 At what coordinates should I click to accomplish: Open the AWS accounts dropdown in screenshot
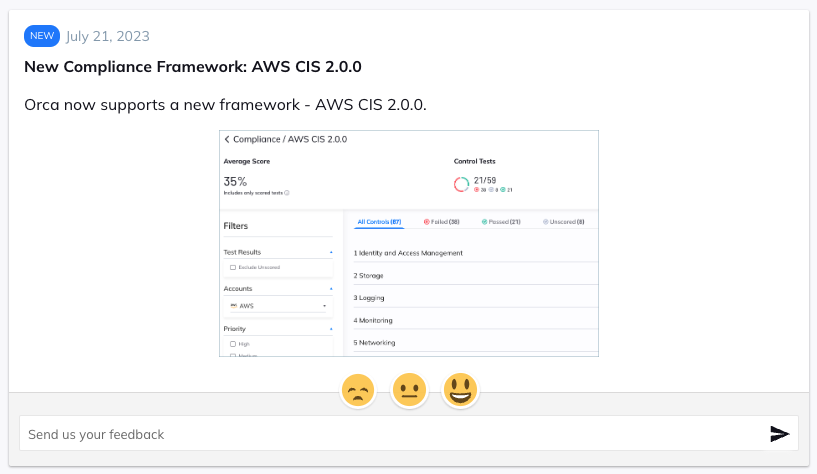(x=279, y=306)
